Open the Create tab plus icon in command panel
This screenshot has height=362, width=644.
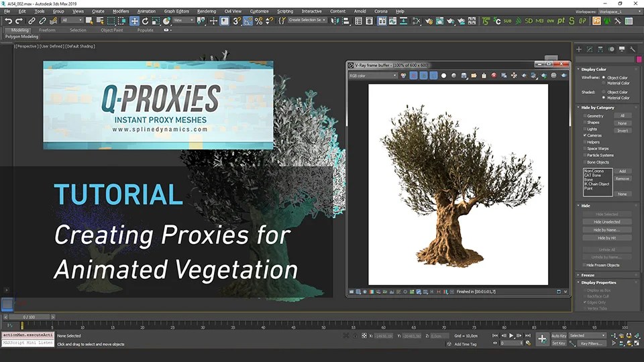click(x=579, y=49)
